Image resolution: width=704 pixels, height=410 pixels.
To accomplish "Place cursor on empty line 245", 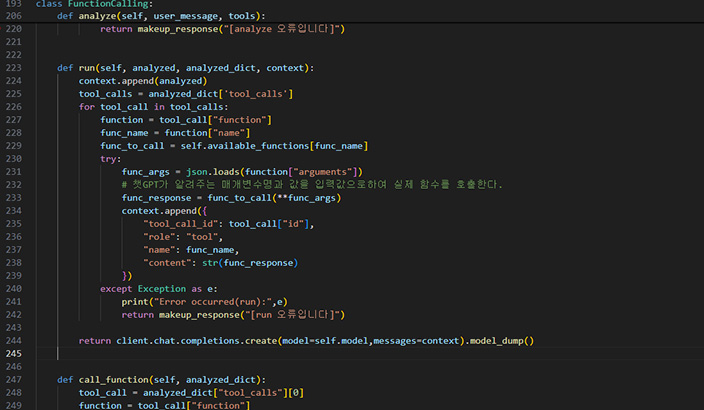I will pyautogui.click(x=300, y=354).
